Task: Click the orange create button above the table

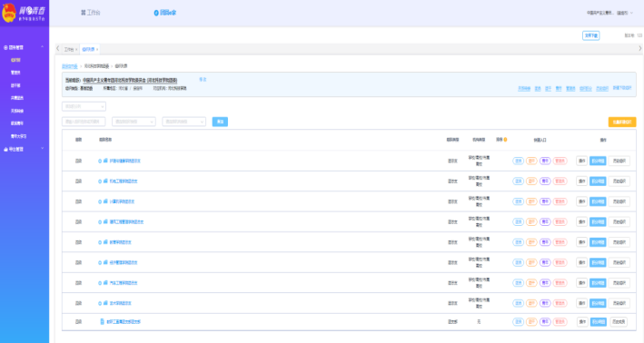Action: [622, 122]
